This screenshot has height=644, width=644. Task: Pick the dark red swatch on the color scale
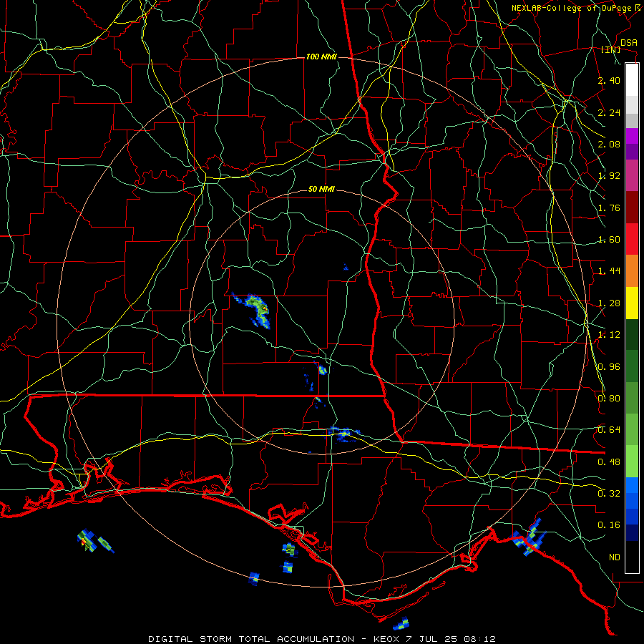point(632,208)
